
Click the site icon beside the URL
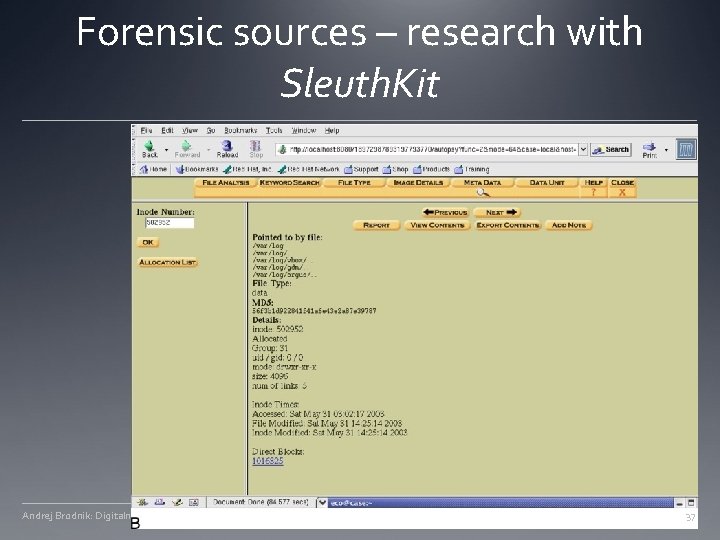(x=283, y=150)
